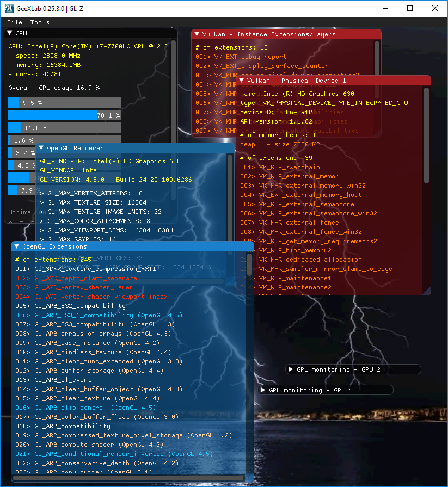The width and height of the screenshot is (448, 487).
Task: Click the 'heap 1 - size 7320 MB' line
Action: (280, 144)
